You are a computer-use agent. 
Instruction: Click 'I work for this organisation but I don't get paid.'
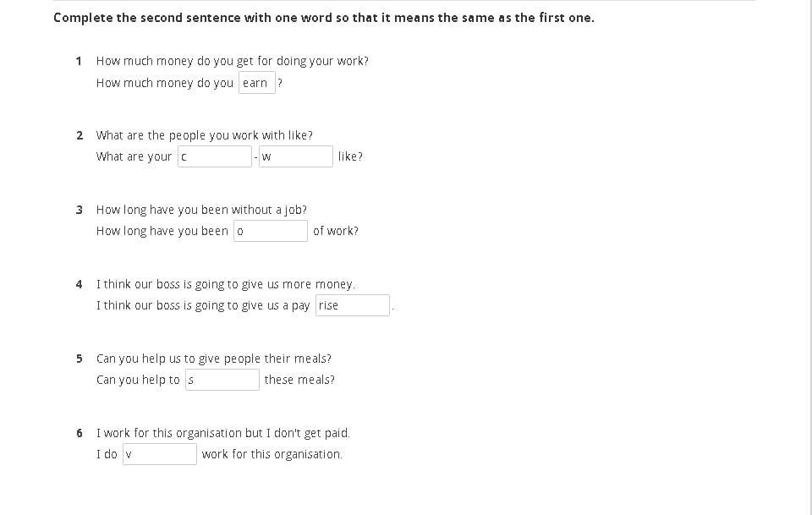coord(223,433)
